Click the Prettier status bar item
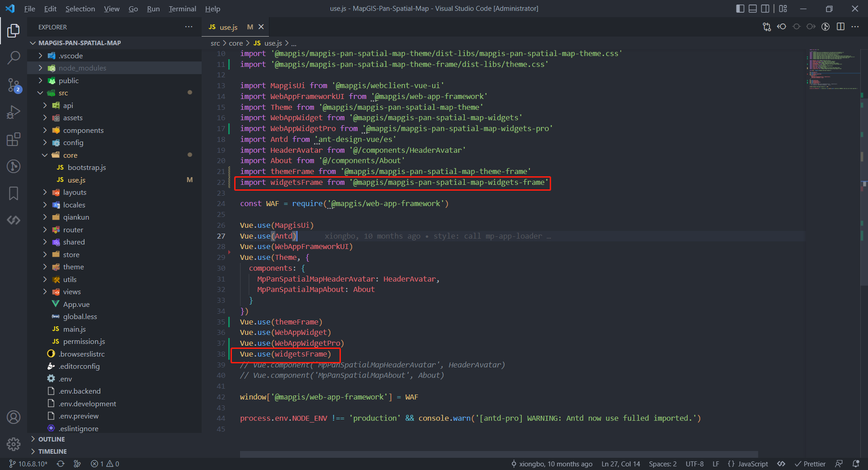The width and height of the screenshot is (868, 470). [x=810, y=464]
